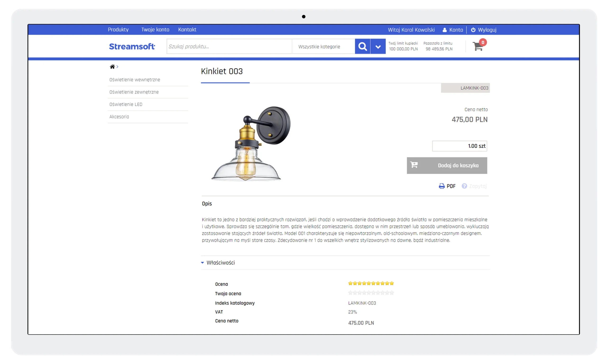This screenshot has height=364, width=607.
Task: Select the Oświetlenie LED category
Action: pos(126,104)
